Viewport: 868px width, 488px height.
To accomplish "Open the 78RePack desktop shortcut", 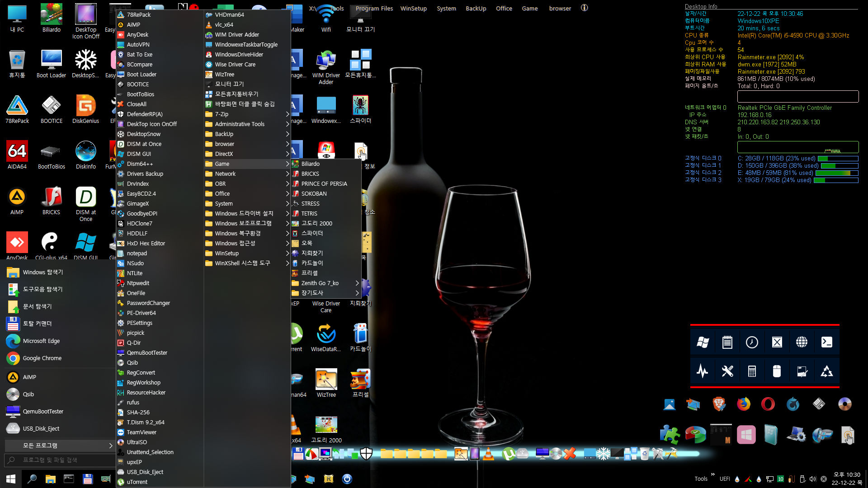I will (17, 109).
